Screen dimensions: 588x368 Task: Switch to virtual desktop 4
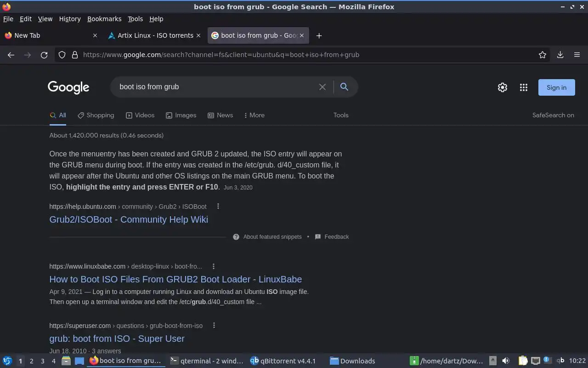[x=53, y=361]
